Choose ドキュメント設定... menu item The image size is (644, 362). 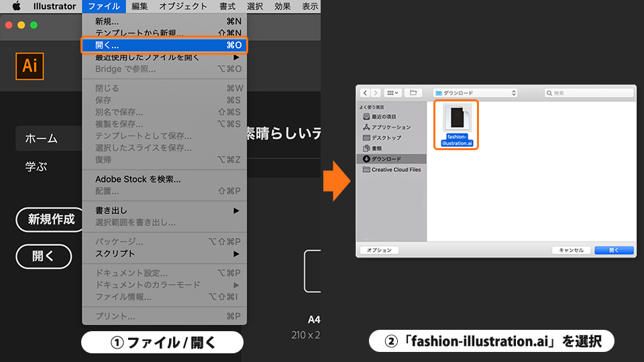(164, 273)
